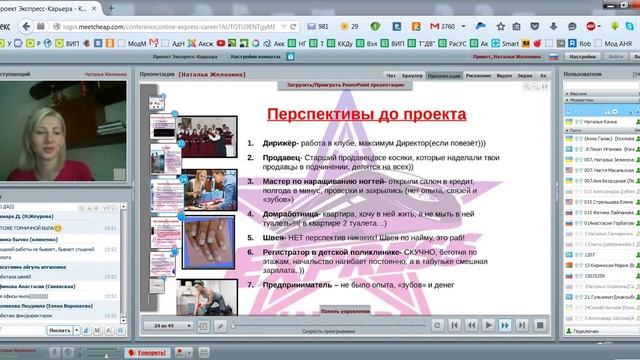
Task: Open language selector Russian flag icon
Action: [x=553, y=57]
